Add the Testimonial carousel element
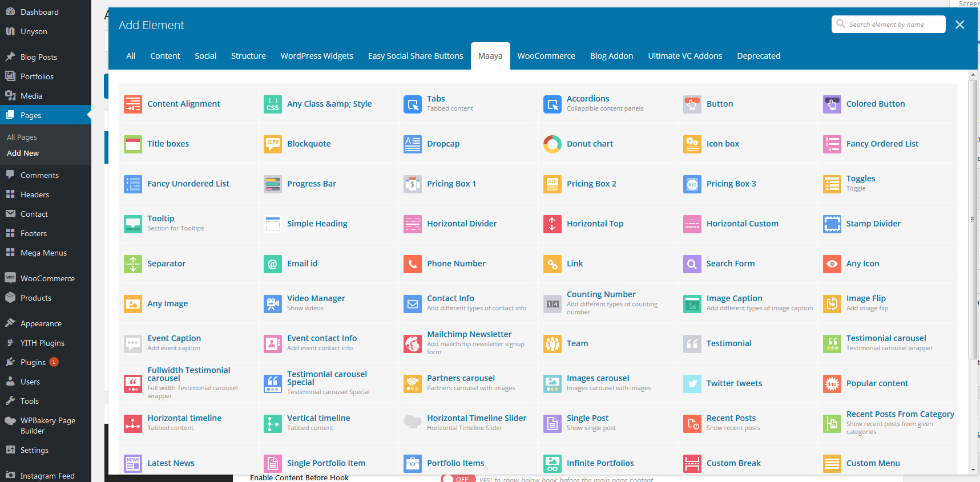The width and height of the screenshot is (980, 482). click(889, 343)
